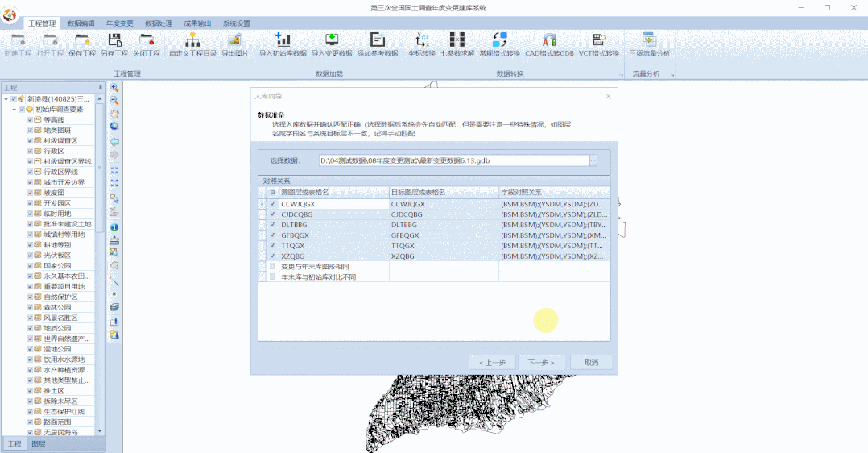Open 常规格式转换 tool
The image size is (868, 453).
[499, 44]
